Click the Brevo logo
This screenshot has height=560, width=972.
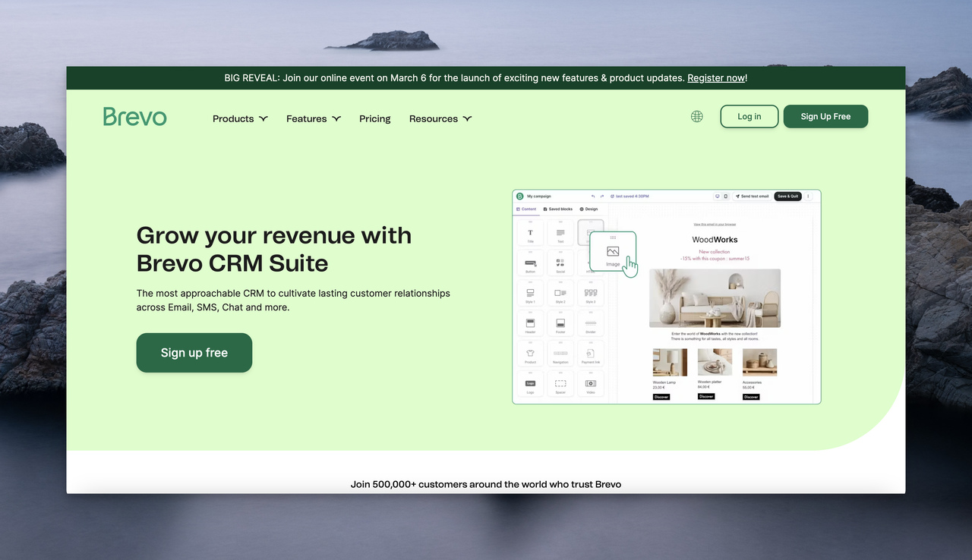pyautogui.click(x=135, y=116)
